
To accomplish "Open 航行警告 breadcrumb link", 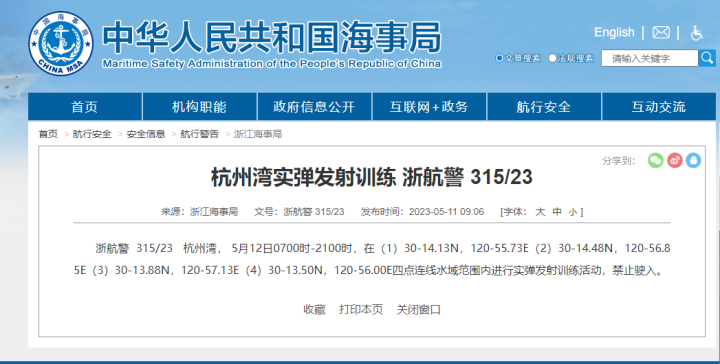I will pos(199,134).
